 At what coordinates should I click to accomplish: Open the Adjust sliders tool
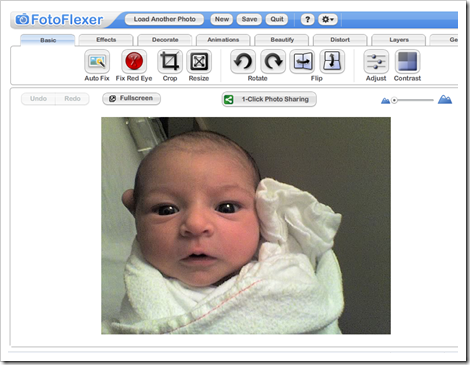click(376, 61)
